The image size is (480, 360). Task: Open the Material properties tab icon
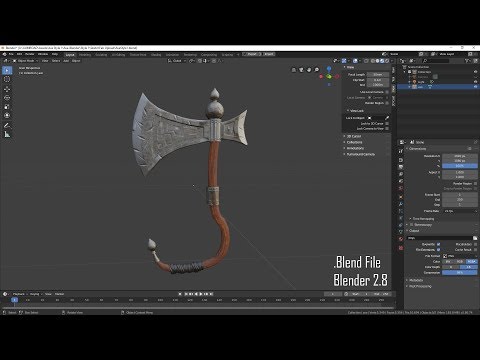click(401, 239)
